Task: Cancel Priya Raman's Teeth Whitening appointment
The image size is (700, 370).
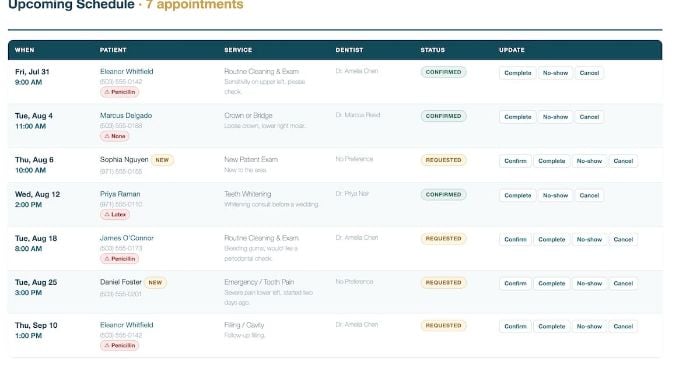Action: coord(589,195)
